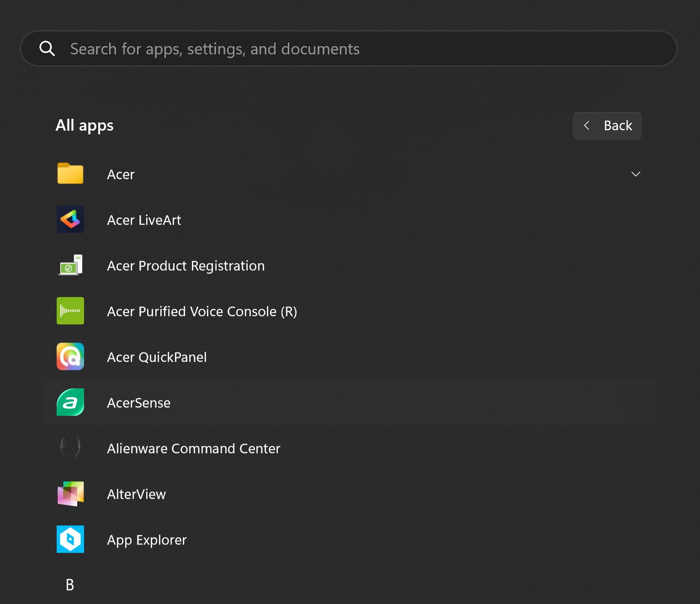Open Alienware Command Center alien head icon
This screenshot has width=700, height=604.
(x=70, y=447)
